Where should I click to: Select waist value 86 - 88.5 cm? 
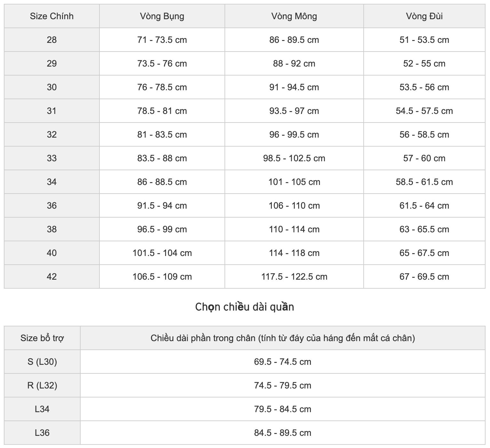[162, 182]
